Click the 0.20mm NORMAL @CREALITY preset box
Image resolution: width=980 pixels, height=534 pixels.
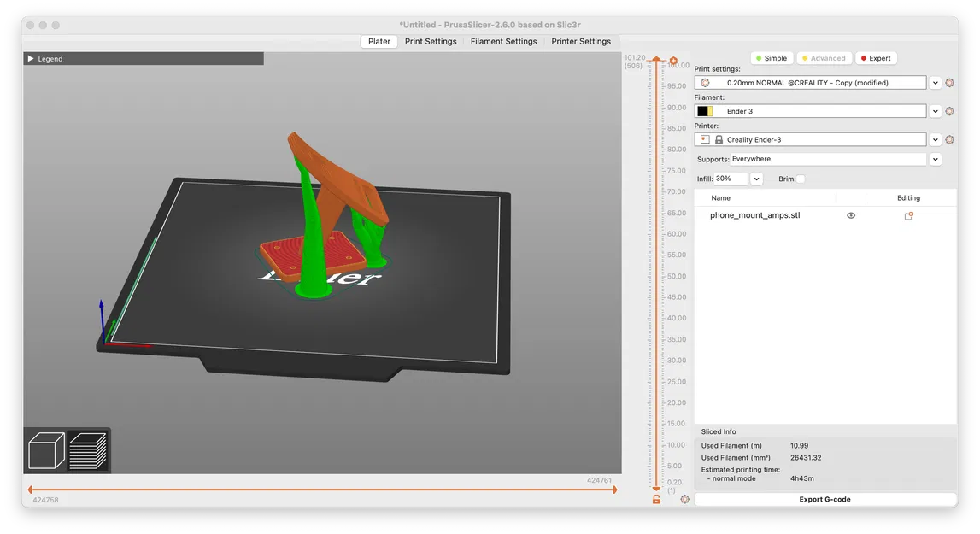[x=810, y=83]
